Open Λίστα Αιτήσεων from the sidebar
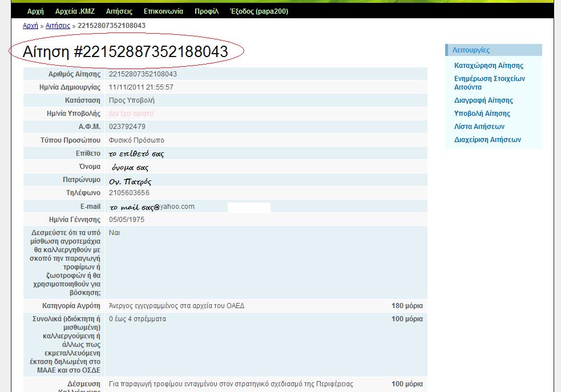 479,127
